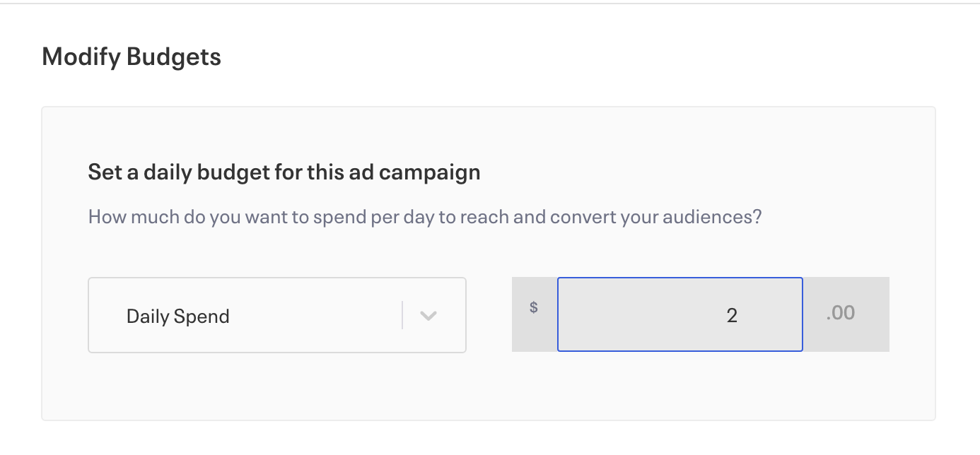
Task: Click the chevron arrow in the dropdown
Action: 428,316
